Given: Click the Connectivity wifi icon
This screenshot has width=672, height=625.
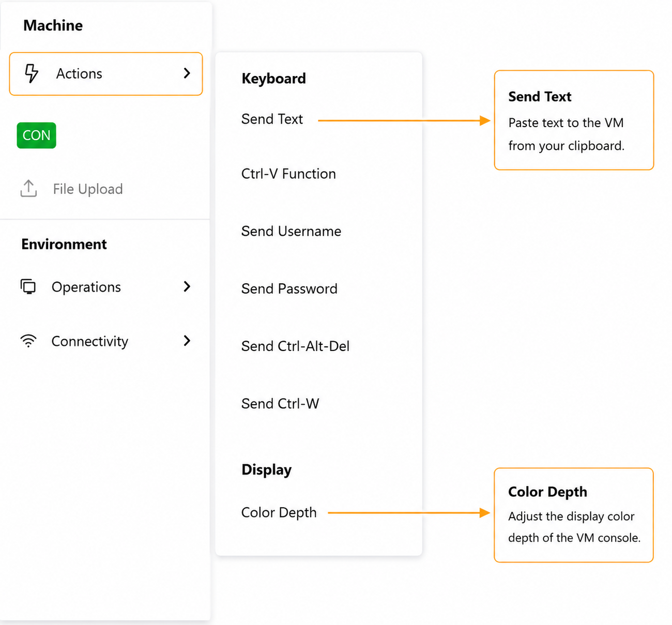Looking at the screenshot, I should (x=28, y=341).
